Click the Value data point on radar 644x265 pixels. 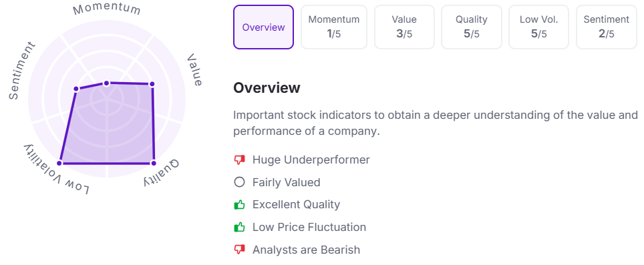[152, 84]
